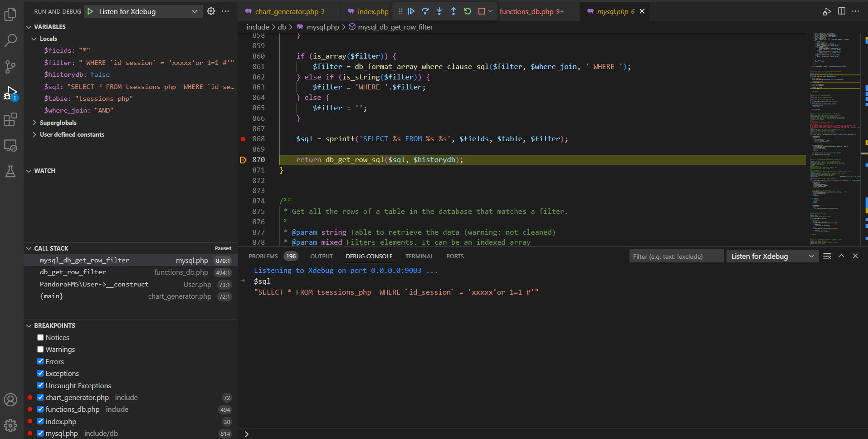
Task: Stop the debug session
Action: 482,11
